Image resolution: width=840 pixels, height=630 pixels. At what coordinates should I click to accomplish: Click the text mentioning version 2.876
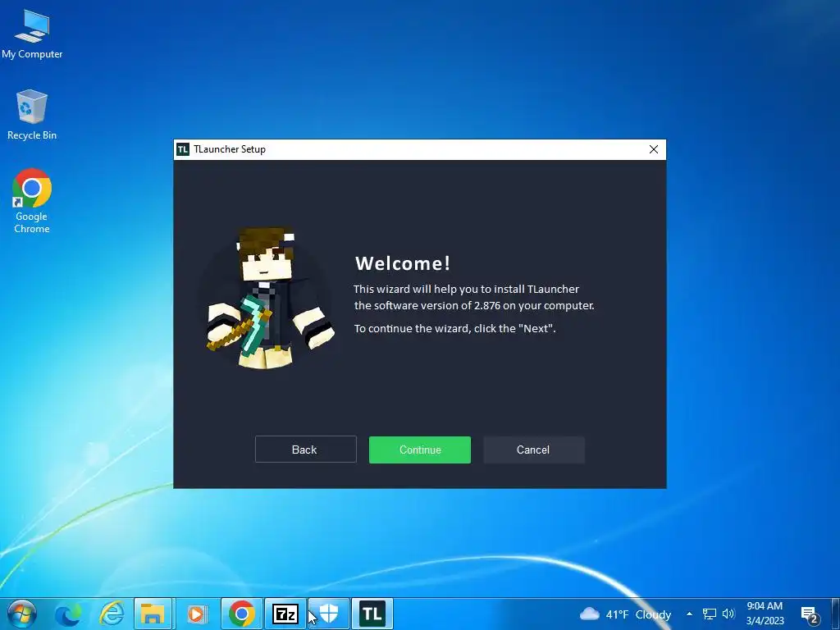click(x=474, y=305)
